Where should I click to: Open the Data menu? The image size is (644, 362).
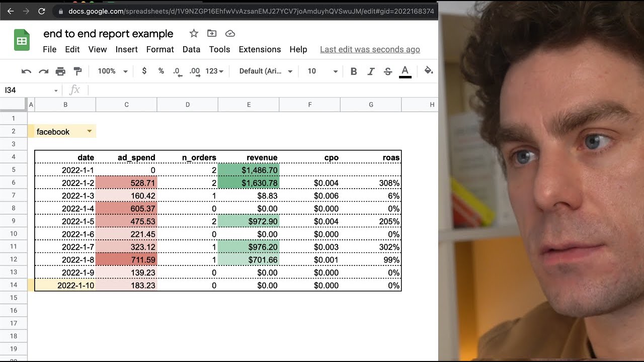(191, 49)
